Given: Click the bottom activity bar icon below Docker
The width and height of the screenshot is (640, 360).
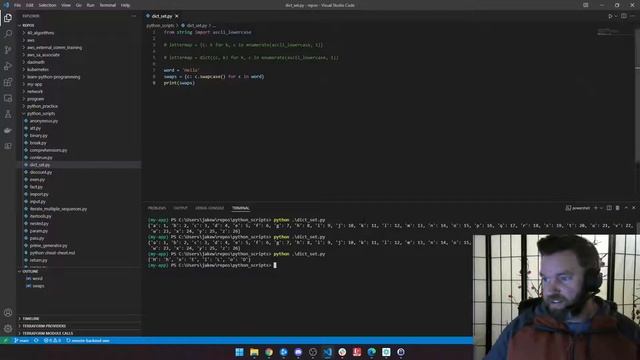Looking at the screenshot, I should 8,146.
